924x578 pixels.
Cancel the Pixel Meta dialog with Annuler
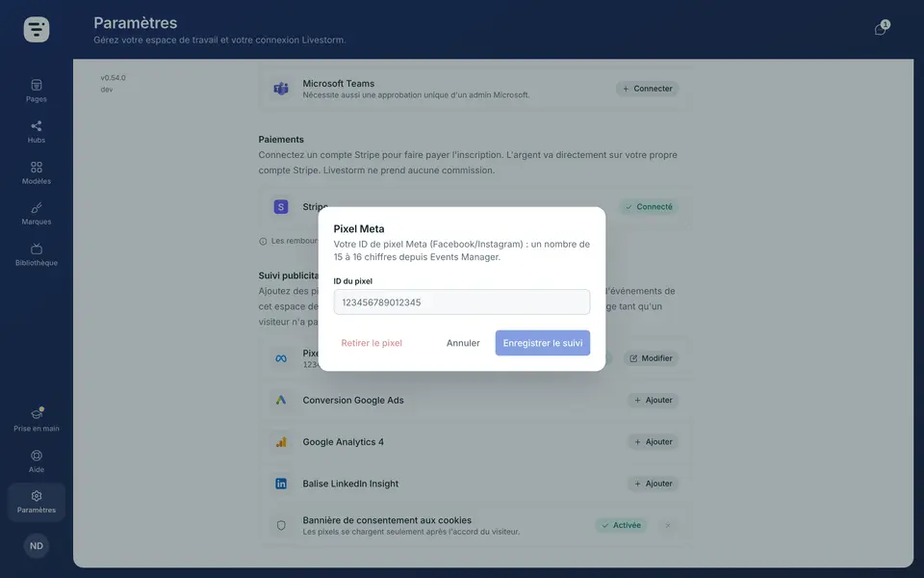point(463,343)
